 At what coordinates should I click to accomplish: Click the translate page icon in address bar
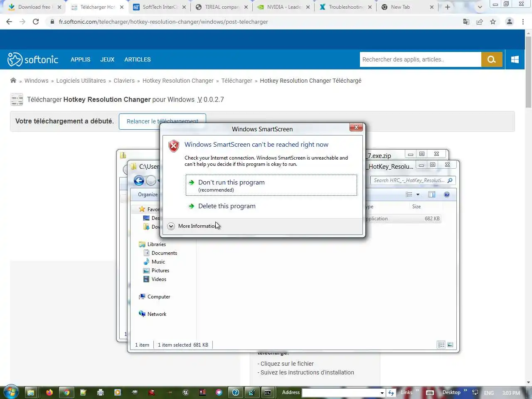466,22
